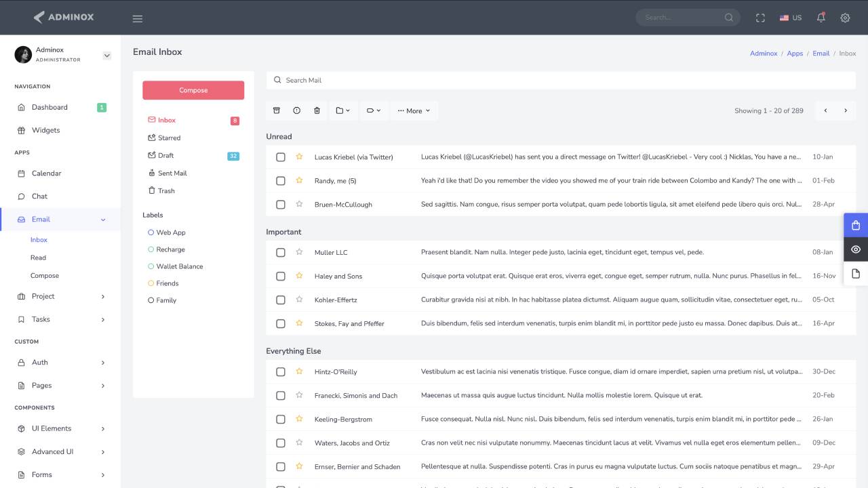Click the Adminox user avatar
The height and width of the screenshot is (488, 868).
point(23,55)
